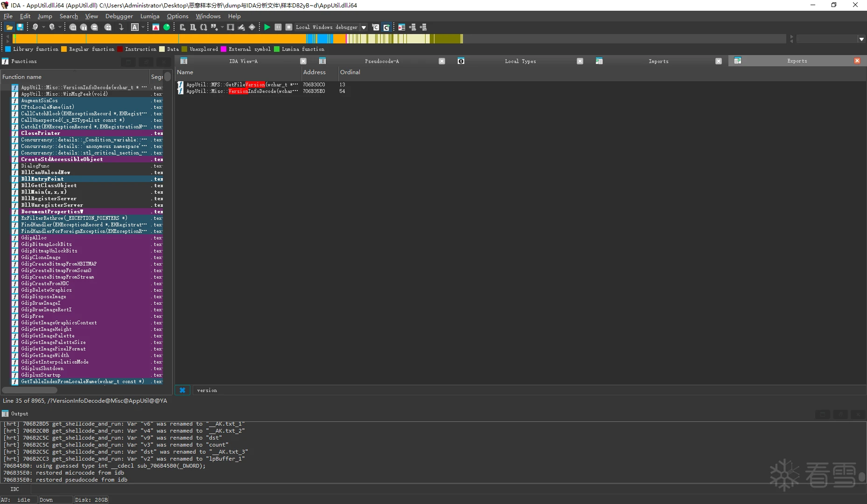
Task: Sort exports by Name column header
Action: (x=238, y=72)
